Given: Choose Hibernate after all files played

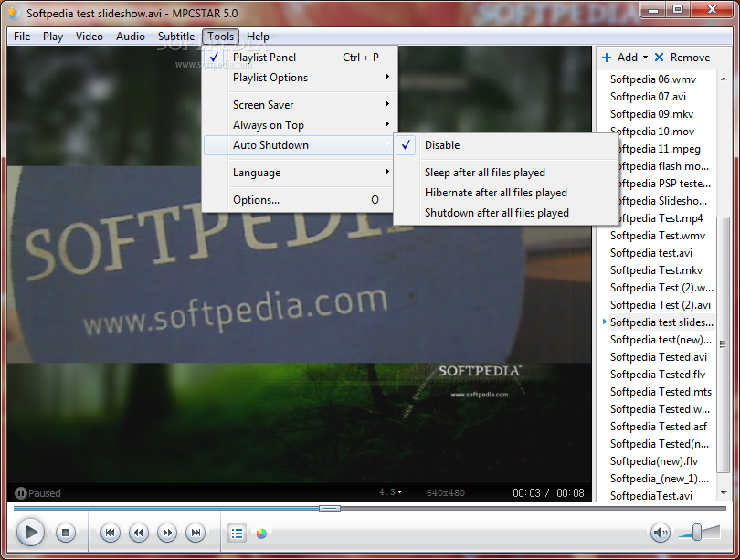Looking at the screenshot, I should [x=506, y=193].
